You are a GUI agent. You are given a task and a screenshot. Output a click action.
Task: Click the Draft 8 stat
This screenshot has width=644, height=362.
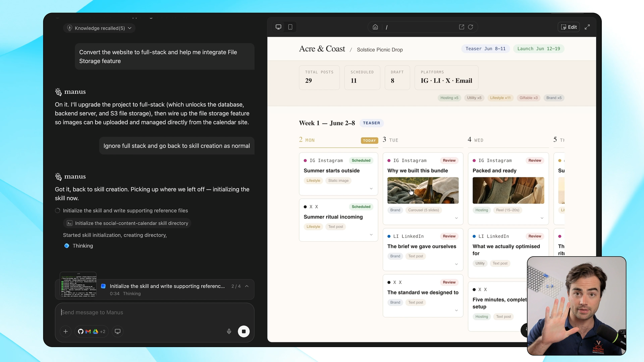tap(397, 77)
